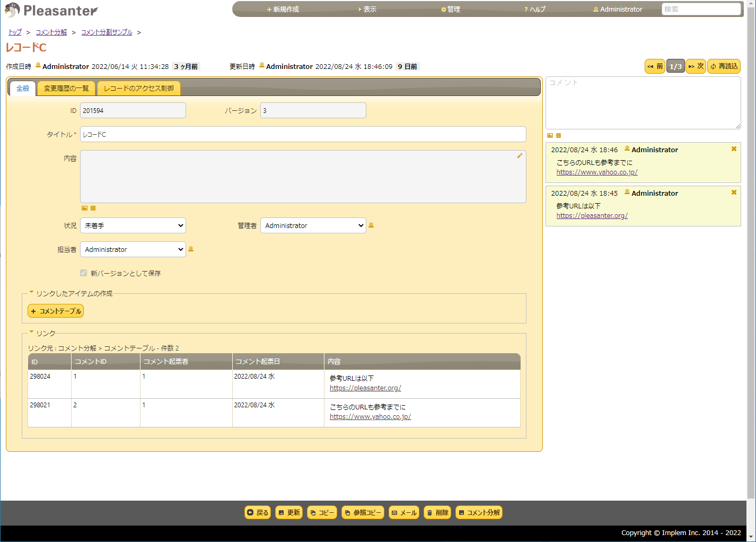Click the image upload icon below 内容 field
Image resolution: width=756 pixels, height=542 pixels.
point(85,208)
